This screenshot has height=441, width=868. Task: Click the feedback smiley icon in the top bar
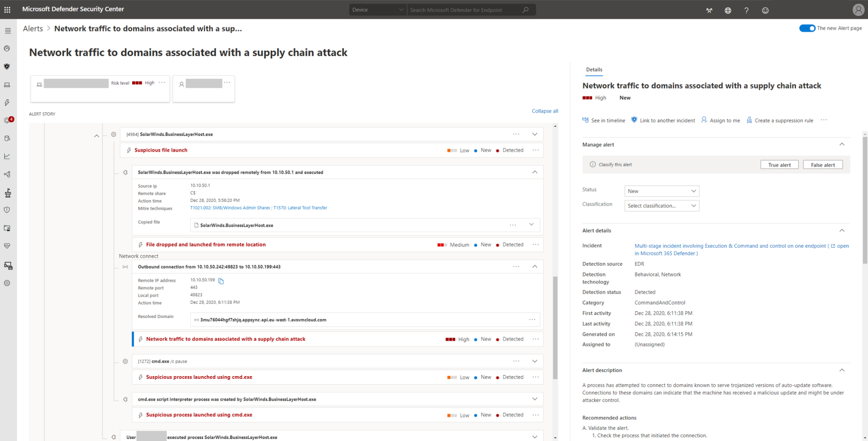(765, 10)
